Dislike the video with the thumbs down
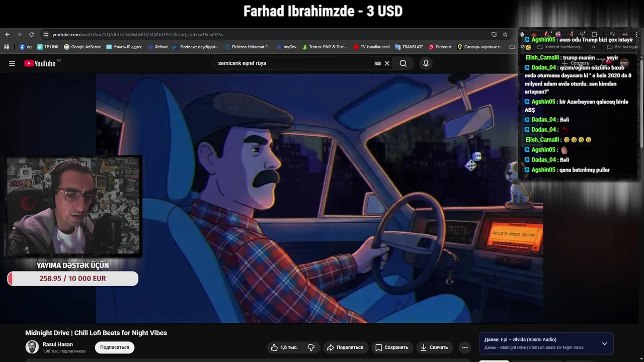Viewport: 644px width, 362px height. (x=311, y=347)
